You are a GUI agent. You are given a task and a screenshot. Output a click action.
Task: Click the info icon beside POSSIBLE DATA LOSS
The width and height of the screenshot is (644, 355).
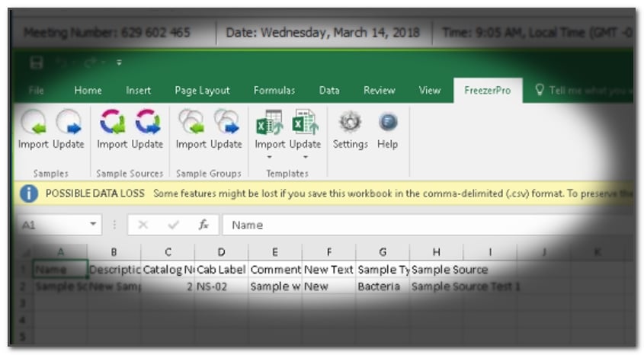[x=29, y=193]
